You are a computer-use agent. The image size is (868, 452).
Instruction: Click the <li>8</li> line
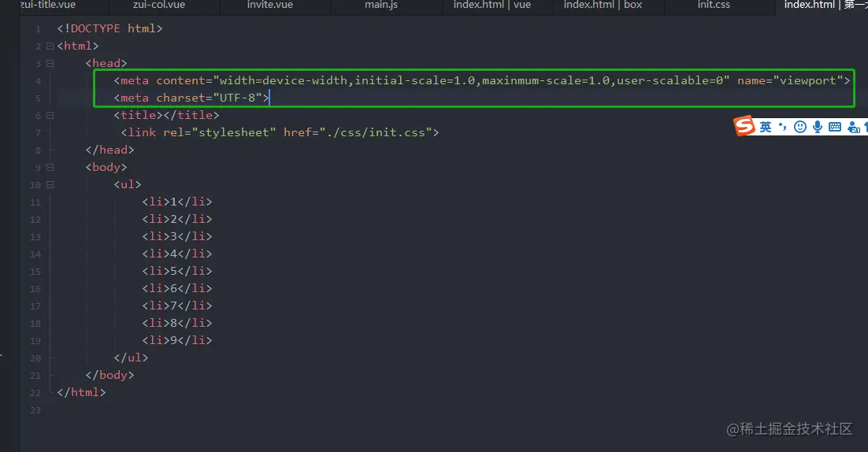click(x=177, y=323)
